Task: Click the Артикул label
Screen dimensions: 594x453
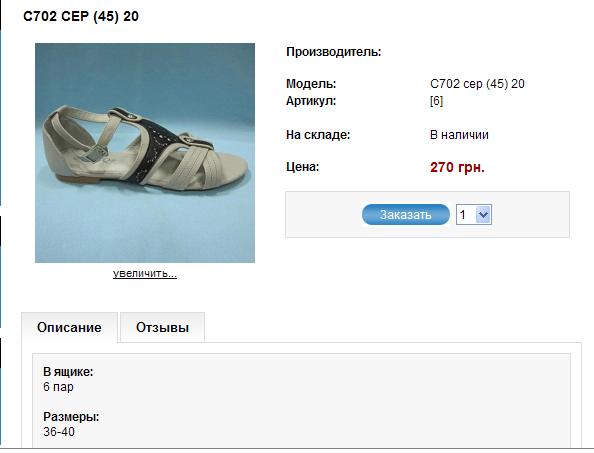Action: tap(311, 101)
